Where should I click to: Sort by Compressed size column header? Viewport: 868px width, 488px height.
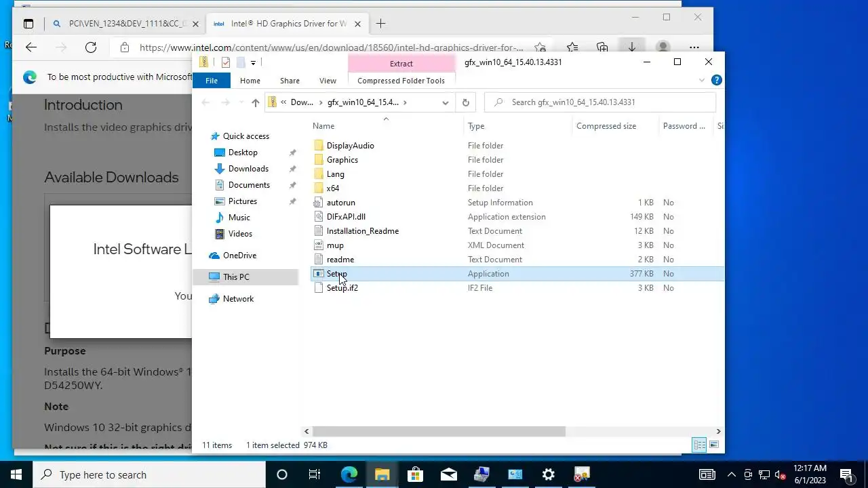(x=615, y=126)
